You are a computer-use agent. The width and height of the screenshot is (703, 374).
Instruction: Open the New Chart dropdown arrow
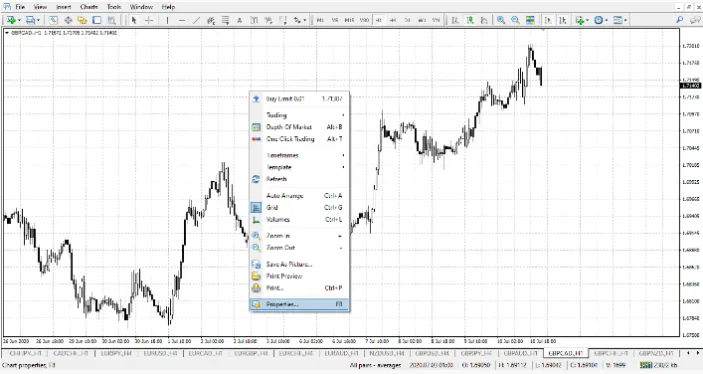pyautogui.click(x=19, y=20)
